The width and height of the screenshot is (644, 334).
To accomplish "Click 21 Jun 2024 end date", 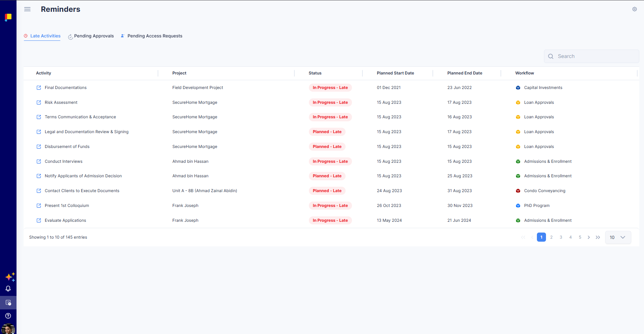I will point(459,220).
